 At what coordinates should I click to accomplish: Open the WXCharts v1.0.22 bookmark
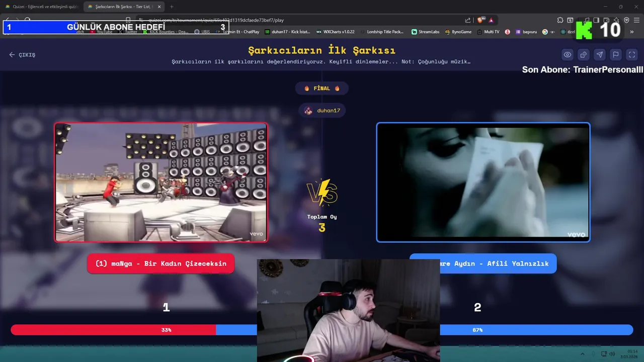pos(335,32)
